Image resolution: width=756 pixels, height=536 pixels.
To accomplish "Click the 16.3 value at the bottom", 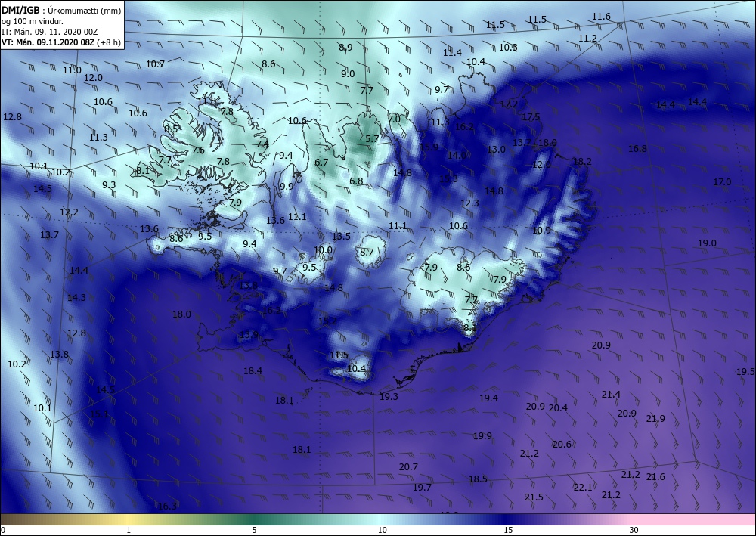I will point(167,506).
